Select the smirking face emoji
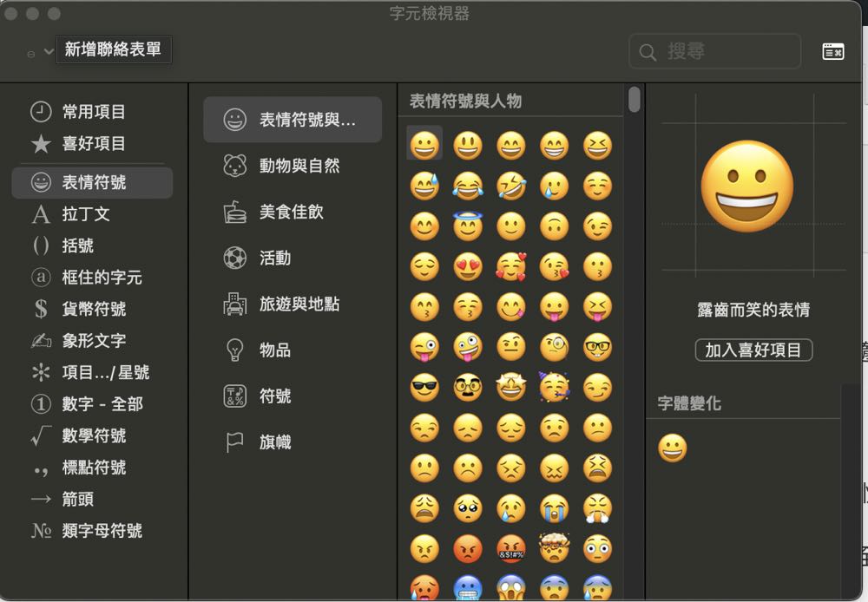Screen dimensions: 868x602 pos(597,388)
